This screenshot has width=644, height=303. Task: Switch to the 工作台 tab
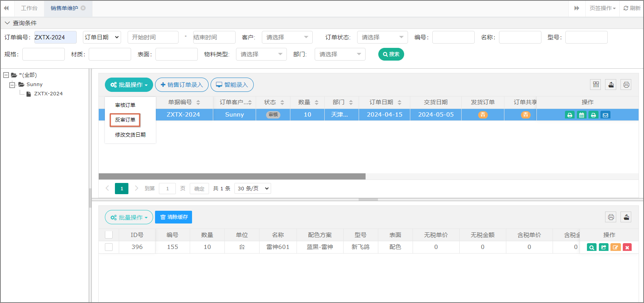click(29, 8)
